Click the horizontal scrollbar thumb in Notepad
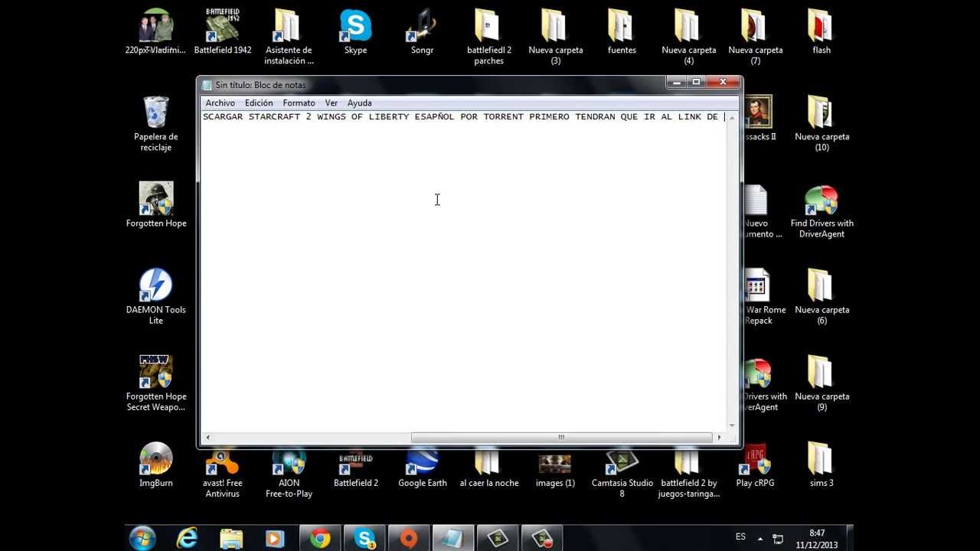The width and height of the screenshot is (980, 551). point(561,438)
